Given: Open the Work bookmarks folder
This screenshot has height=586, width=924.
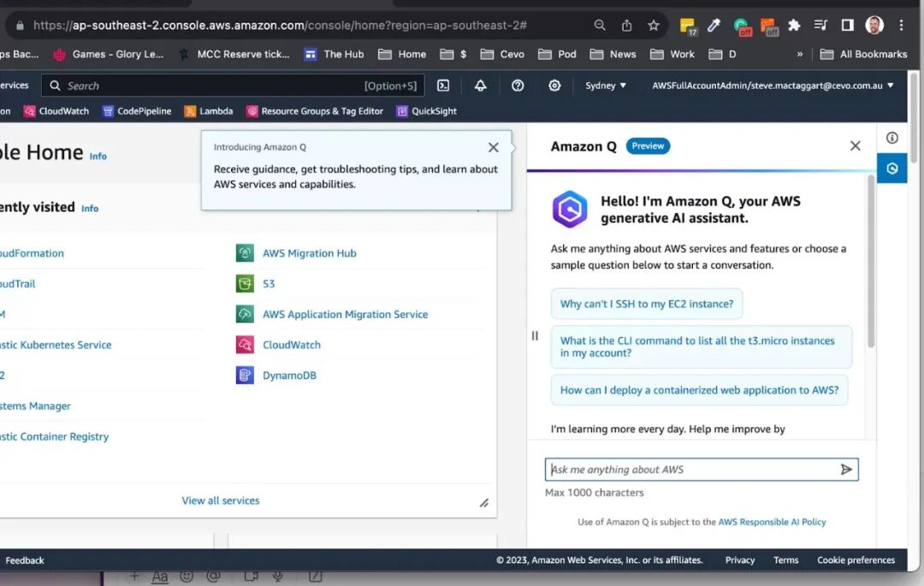Looking at the screenshot, I should 672,54.
